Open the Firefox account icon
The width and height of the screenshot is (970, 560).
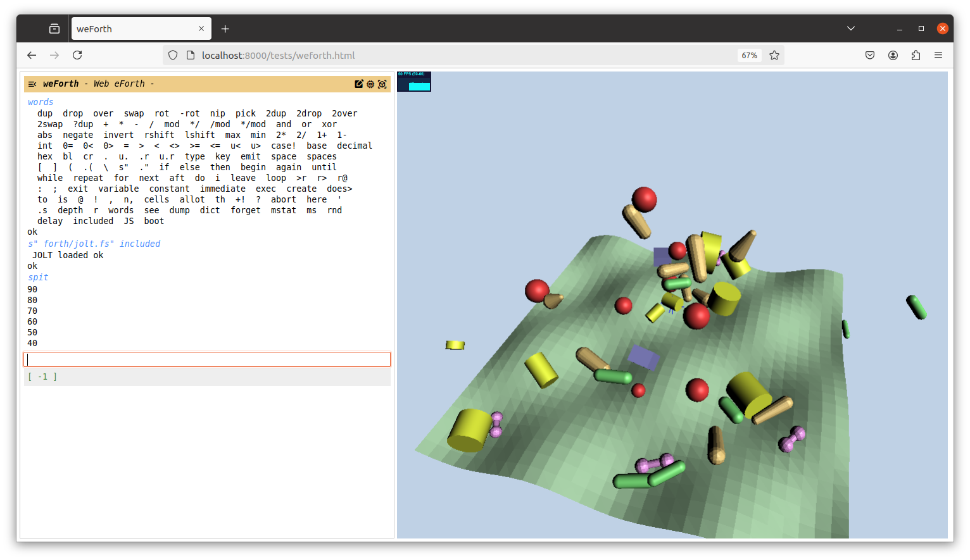(893, 56)
